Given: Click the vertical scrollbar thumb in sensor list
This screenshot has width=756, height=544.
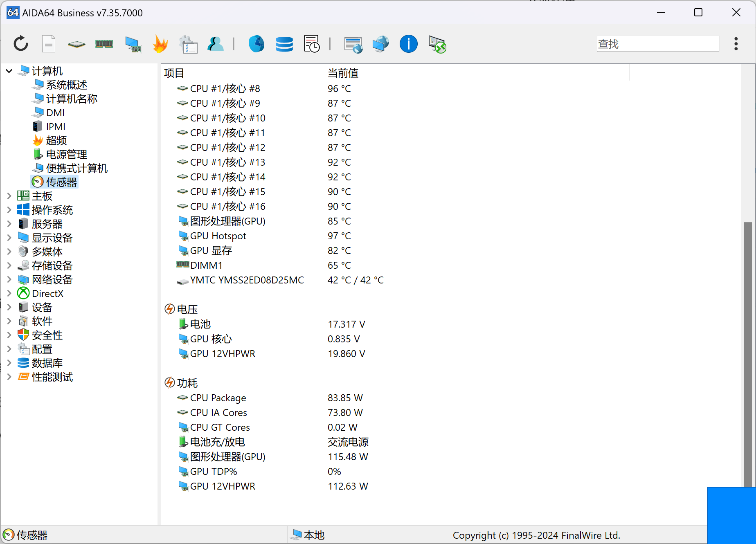Looking at the screenshot, I should click(748, 354).
